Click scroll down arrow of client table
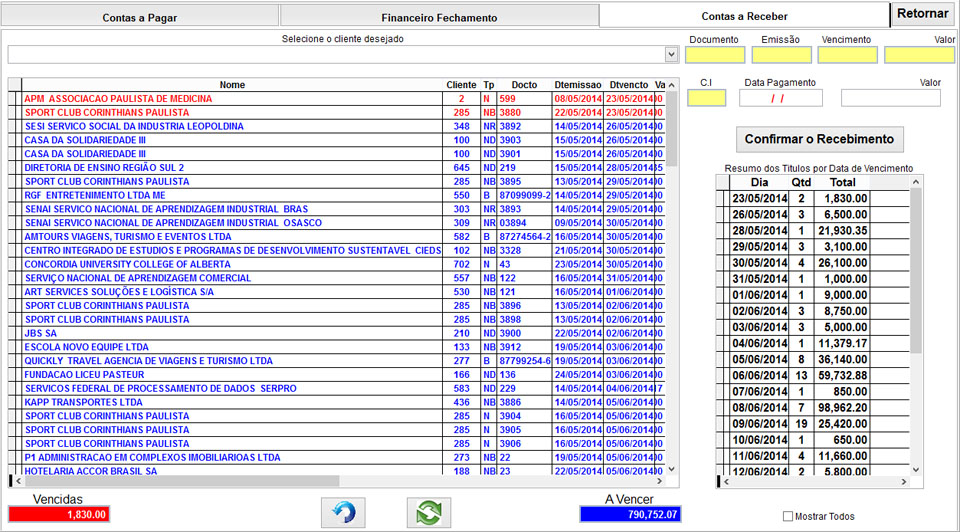 click(672, 469)
